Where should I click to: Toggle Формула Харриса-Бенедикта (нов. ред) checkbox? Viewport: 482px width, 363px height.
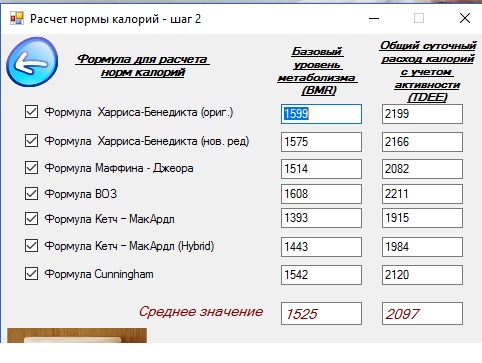point(31,141)
